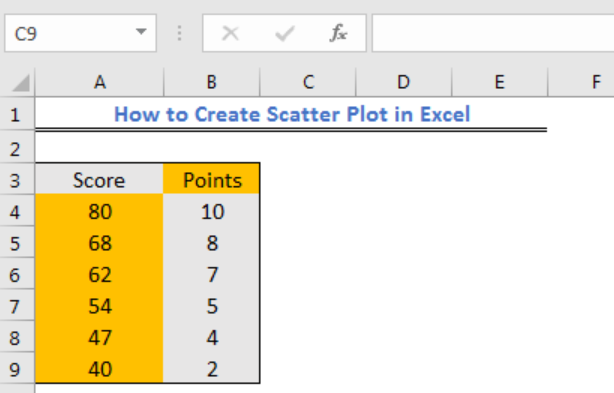Select row 4 header

pyautogui.click(x=17, y=211)
